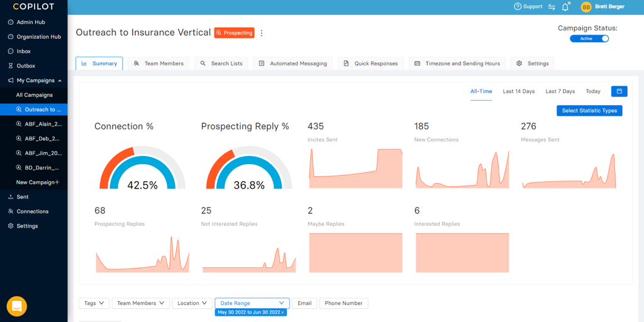The height and width of the screenshot is (322, 644).
Task: Open the ABF_Deb campaign
Action: click(x=34, y=138)
